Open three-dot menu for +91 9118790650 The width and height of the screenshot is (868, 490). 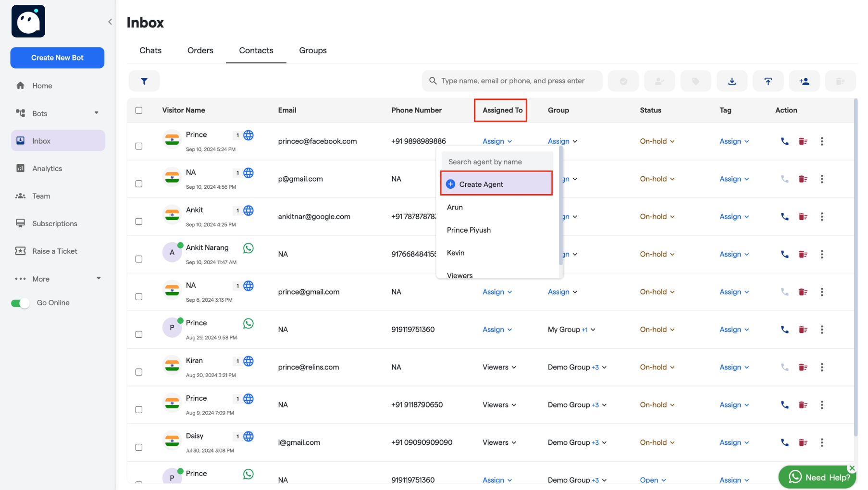[x=822, y=405]
